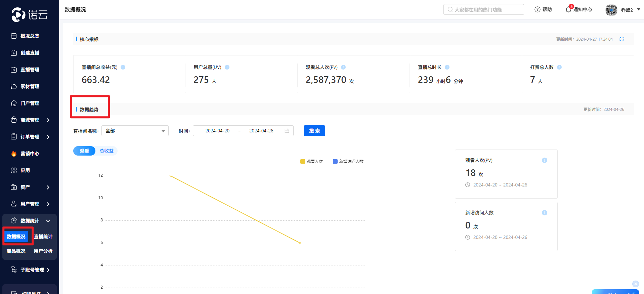This screenshot has height=294, width=644.
Task: Click the blue 搜索 button
Action: pos(314,131)
